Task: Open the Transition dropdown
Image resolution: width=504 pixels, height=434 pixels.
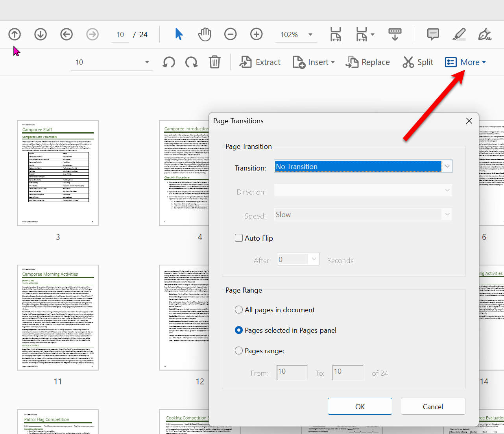Action: (x=447, y=166)
